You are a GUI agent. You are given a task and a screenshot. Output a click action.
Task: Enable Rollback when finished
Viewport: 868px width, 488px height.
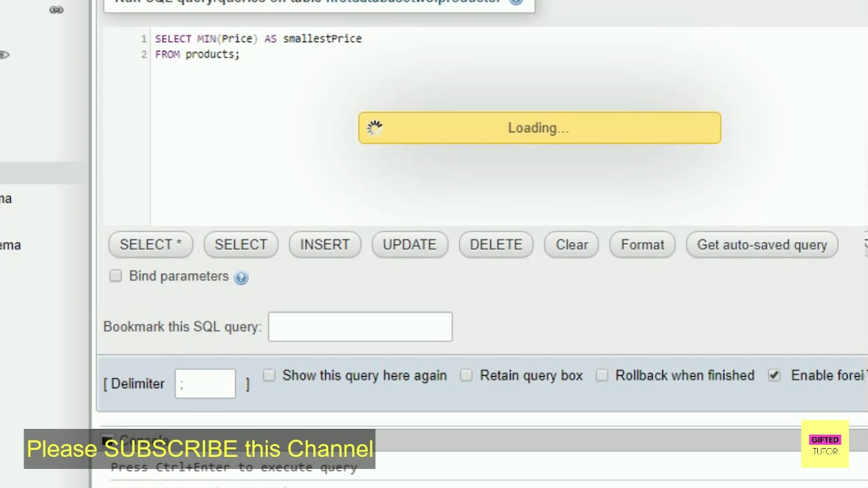point(602,375)
